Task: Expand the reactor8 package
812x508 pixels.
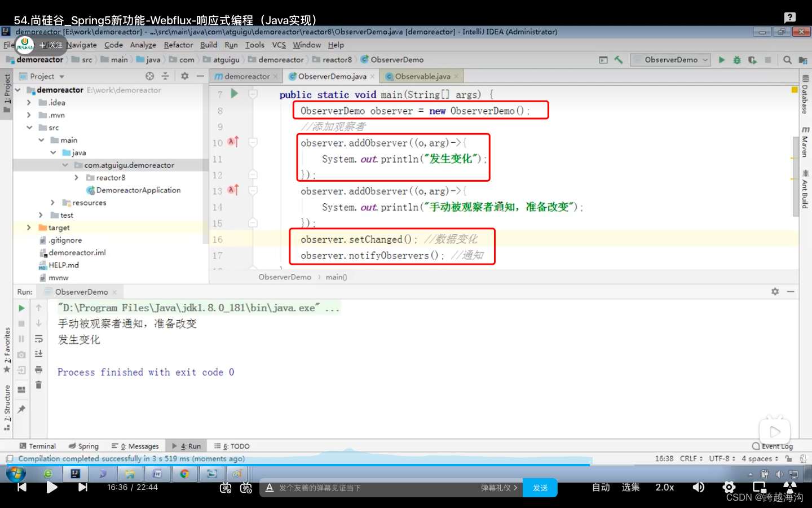Action: tap(77, 178)
